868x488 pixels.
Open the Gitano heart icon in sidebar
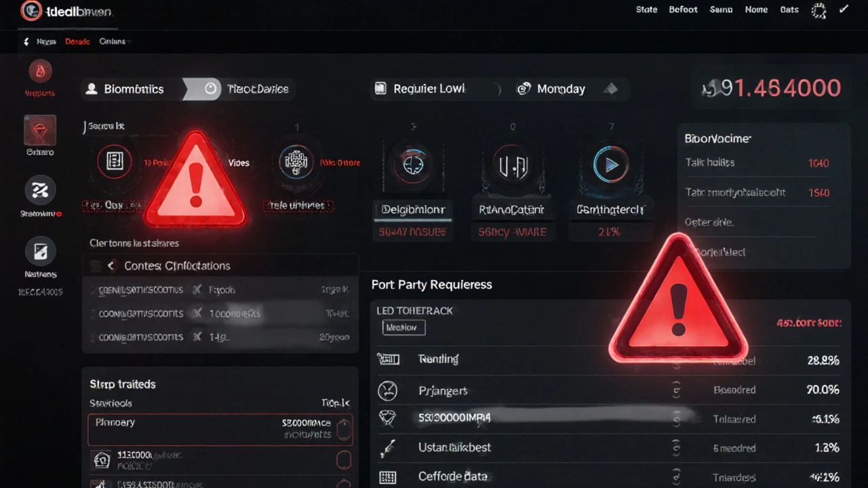click(x=39, y=131)
